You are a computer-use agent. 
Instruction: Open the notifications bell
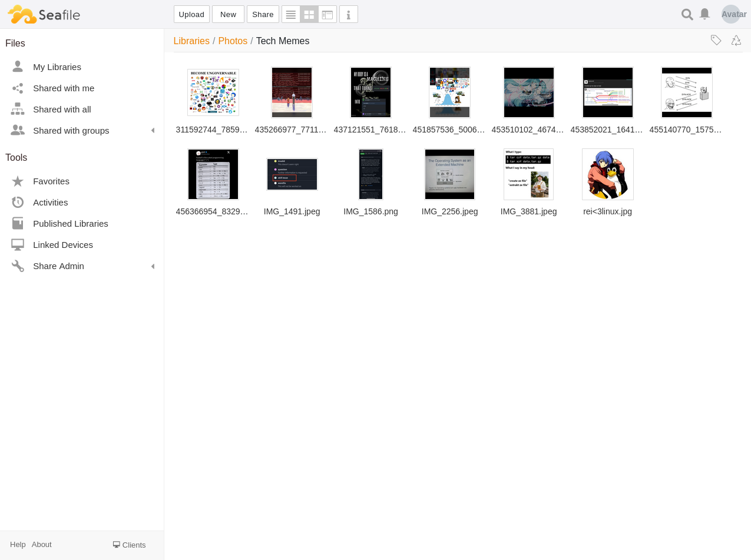(x=704, y=14)
